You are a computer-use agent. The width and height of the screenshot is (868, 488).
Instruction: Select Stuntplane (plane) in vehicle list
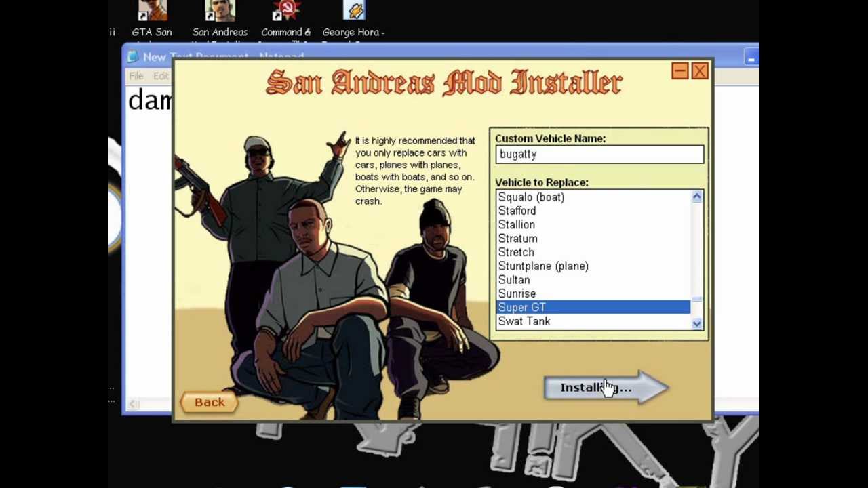tap(593, 266)
